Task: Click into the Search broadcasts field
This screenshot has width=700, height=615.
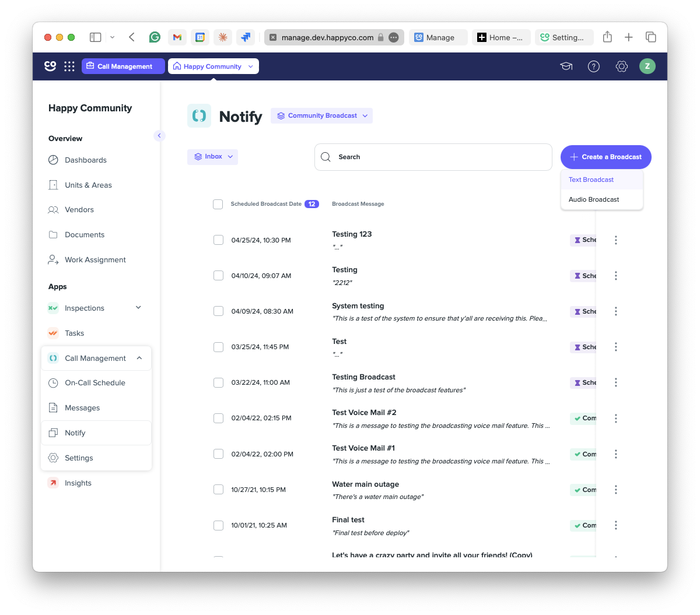Action: [433, 157]
